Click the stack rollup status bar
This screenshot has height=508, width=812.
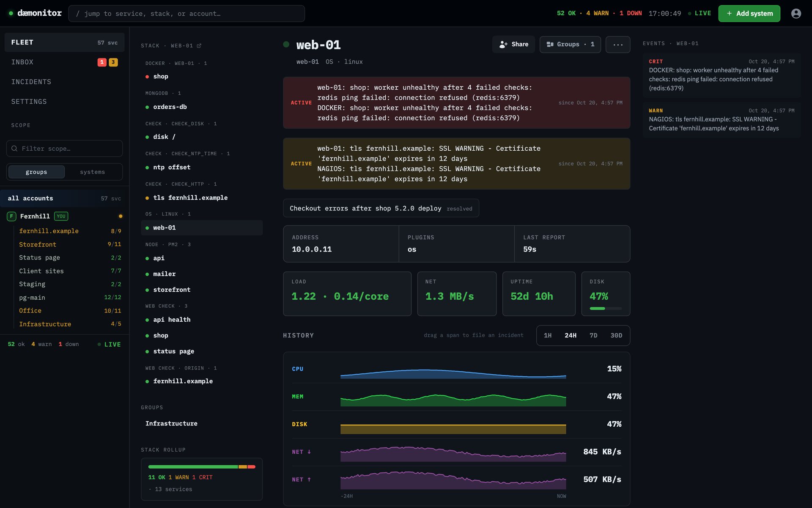point(202,467)
